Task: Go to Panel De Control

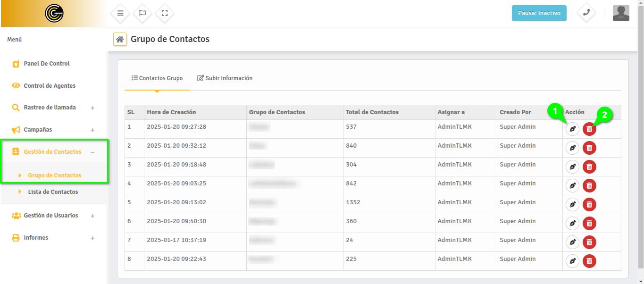Action: tap(46, 64)
